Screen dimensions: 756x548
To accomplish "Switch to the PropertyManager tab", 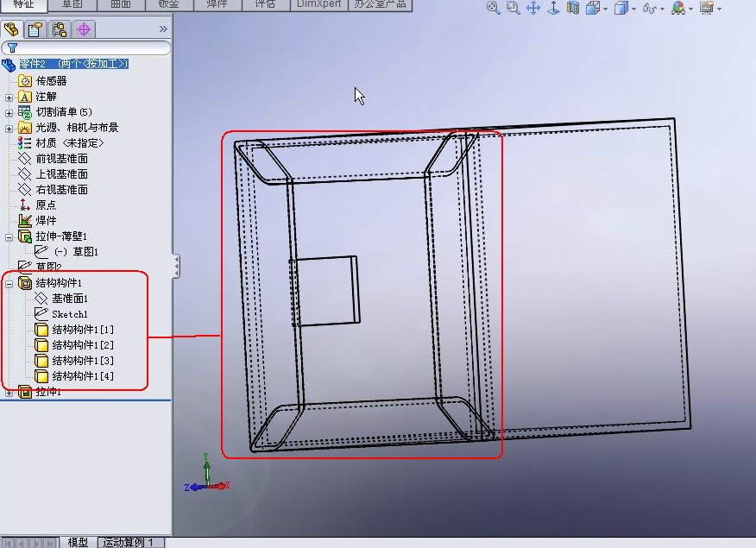I will [35, 29].
